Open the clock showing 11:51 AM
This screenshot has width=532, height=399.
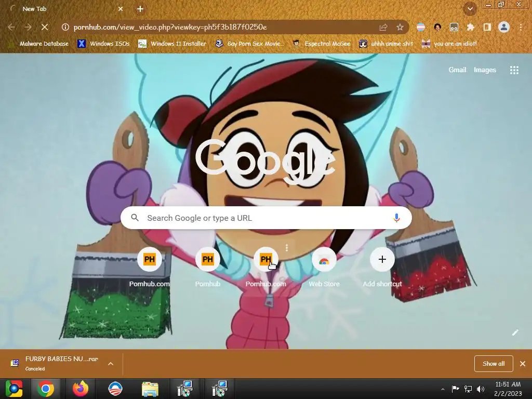click(x=508, y=389)
